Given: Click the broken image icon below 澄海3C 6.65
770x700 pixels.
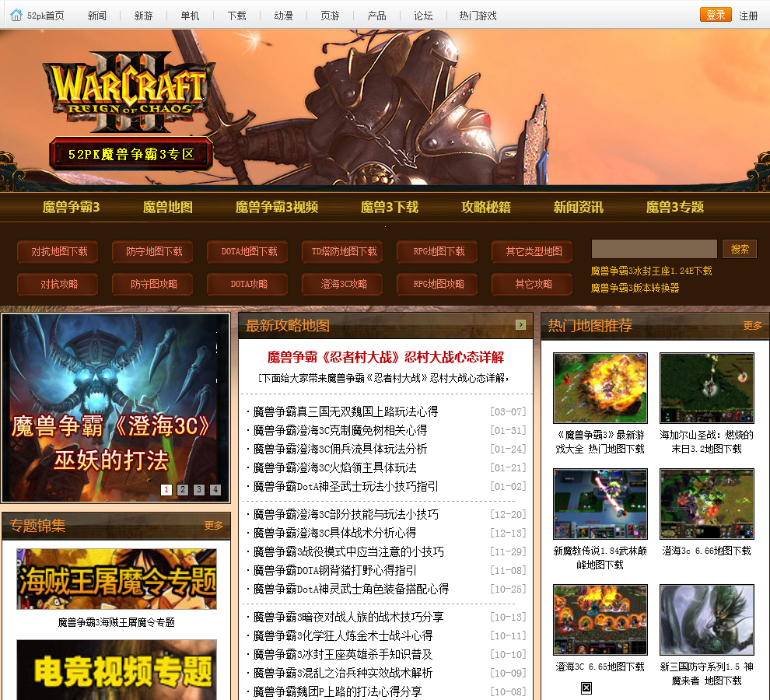Looking at the screenshot, I should pyautogui.click(x=586, y=688).
